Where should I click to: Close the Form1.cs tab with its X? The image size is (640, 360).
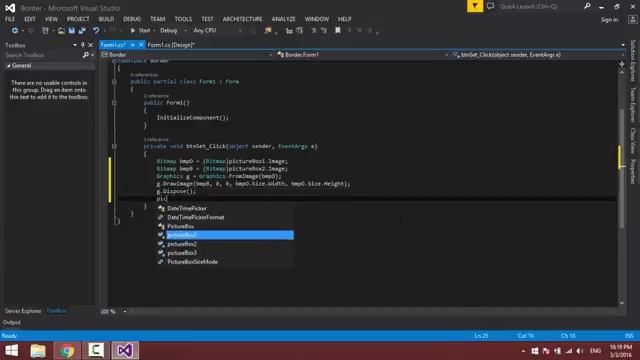click(x=141, y=45)
